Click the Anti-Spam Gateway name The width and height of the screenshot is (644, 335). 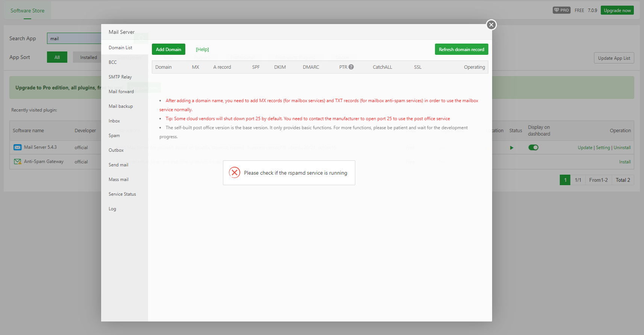(44, 161)
